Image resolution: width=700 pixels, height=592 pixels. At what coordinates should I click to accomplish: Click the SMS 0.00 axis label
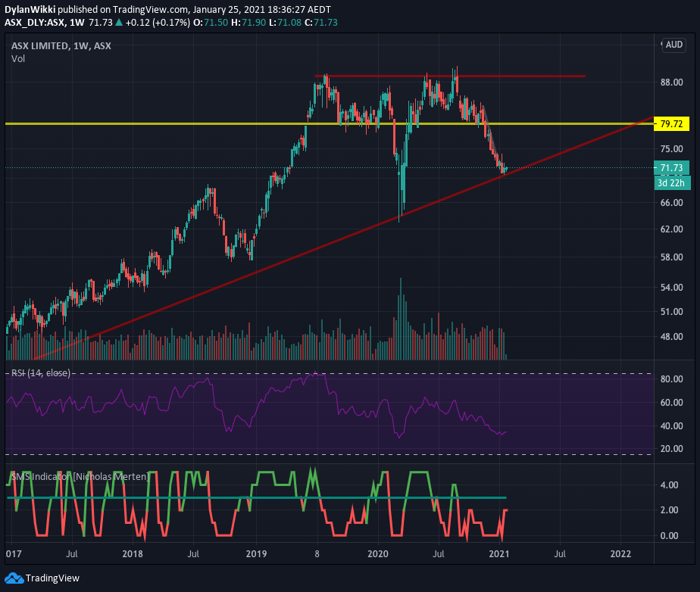[669, 535]
